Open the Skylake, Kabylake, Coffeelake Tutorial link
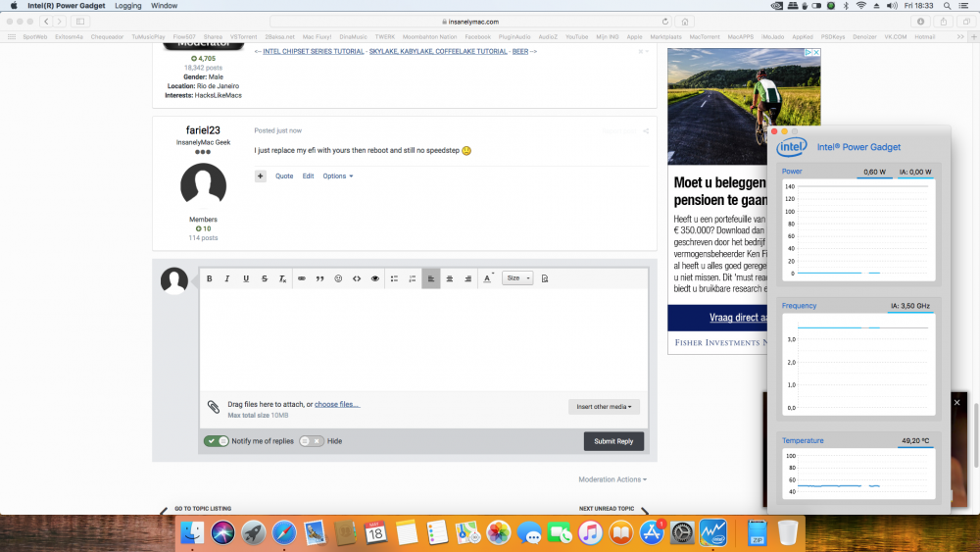980x552 pixels. click(x=438, y=51)
